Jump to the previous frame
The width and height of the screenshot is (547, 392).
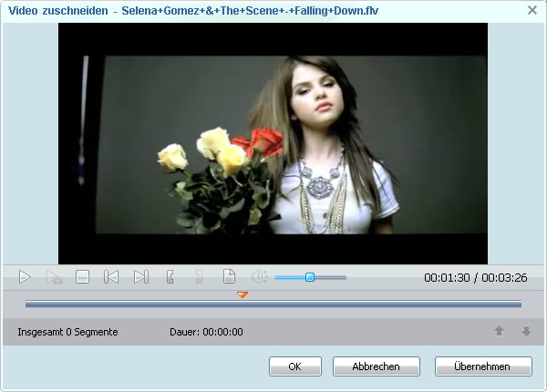point(111,277)
